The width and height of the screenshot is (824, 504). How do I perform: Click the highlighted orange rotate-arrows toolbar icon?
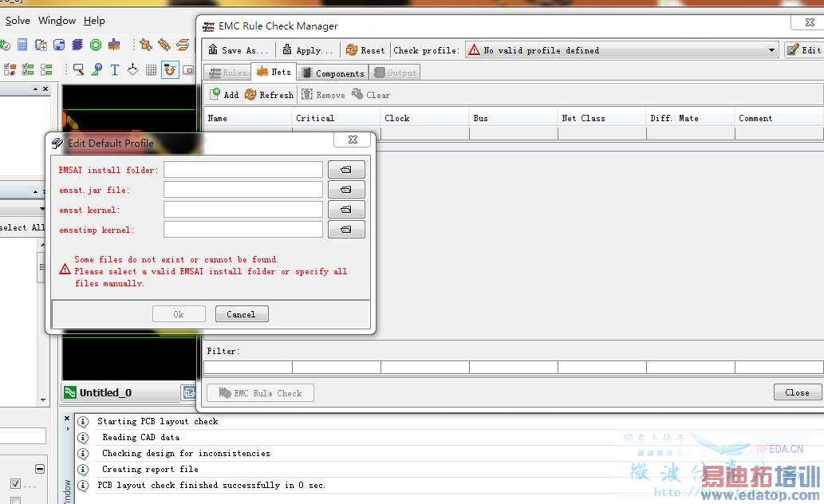point(170,69)
